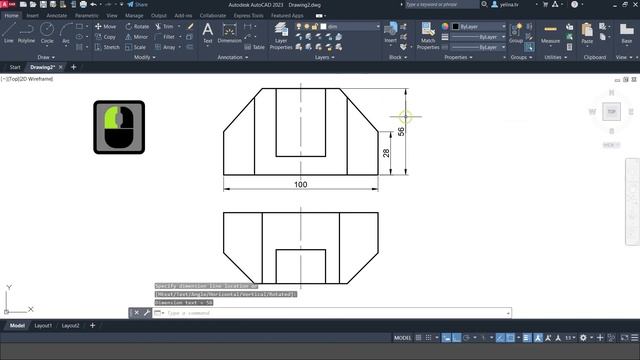Screen dimensions: 640x360
Task: Select the Measure utility
Action: click(x=550, y=33)
